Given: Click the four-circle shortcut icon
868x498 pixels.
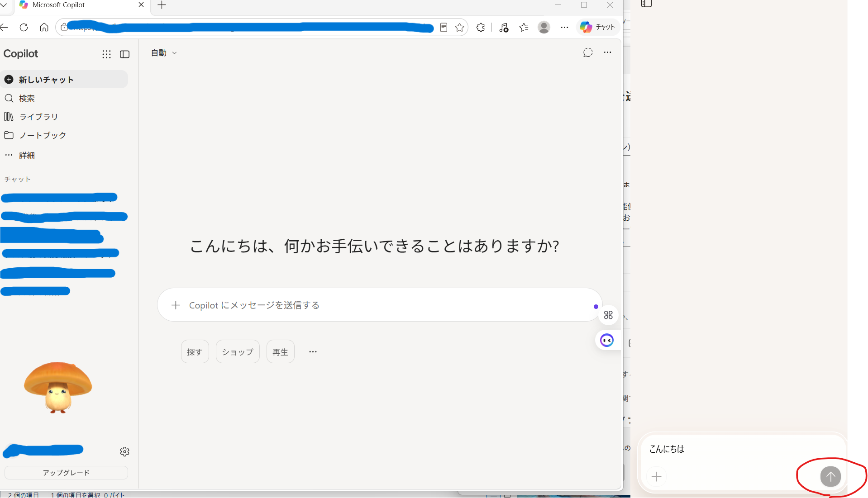Looking at the screenshot, I should click(x=608, y=315).
